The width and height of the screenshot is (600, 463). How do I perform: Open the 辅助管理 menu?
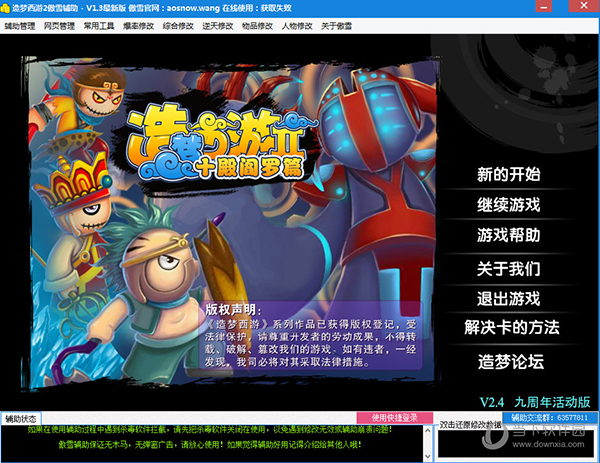(20, 26)
